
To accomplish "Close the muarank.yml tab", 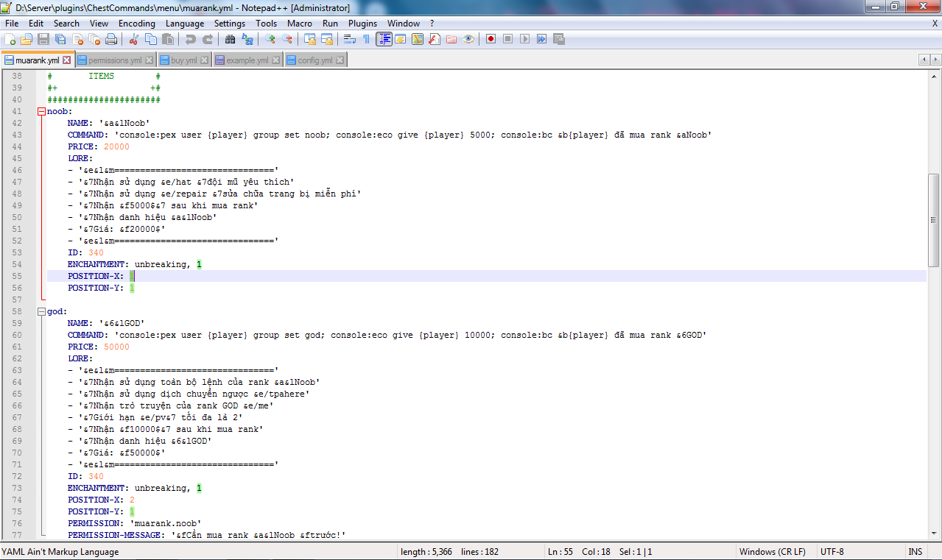I will pos(66,60).
